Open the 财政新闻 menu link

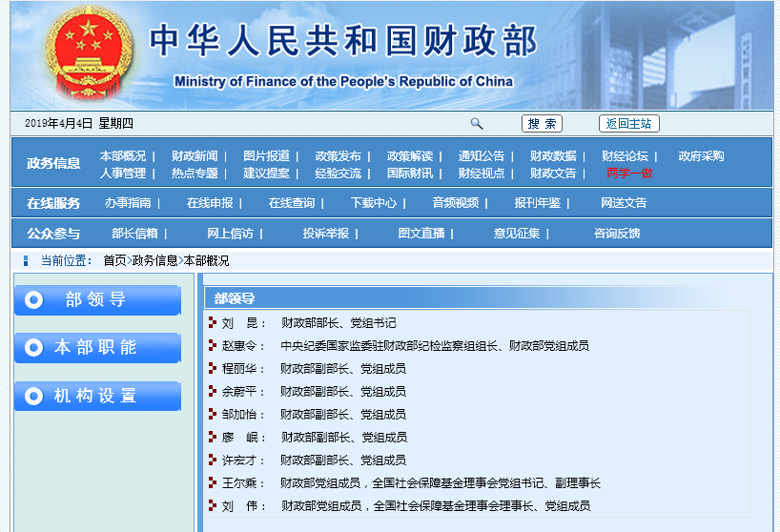[x=195, y=156]
